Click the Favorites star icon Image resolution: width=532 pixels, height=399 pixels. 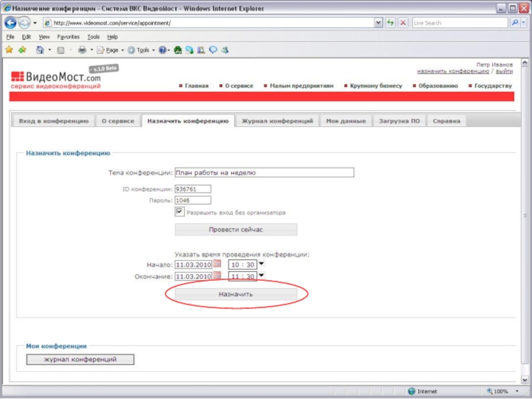9,50
